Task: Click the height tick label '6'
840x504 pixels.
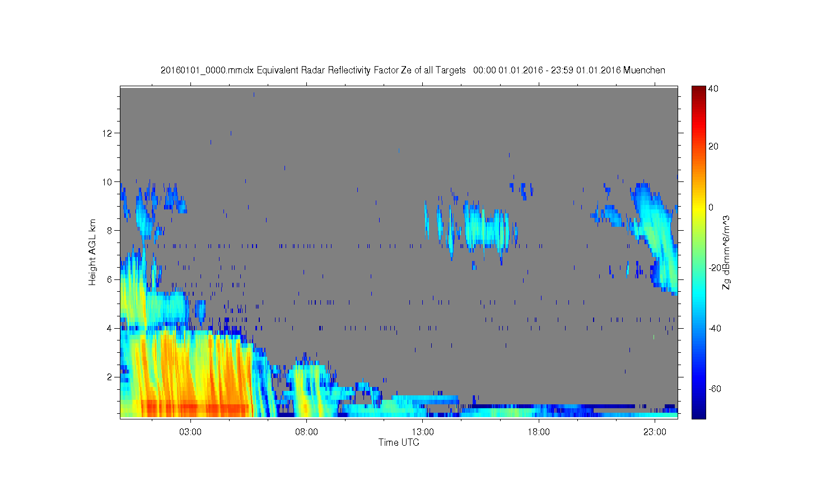Action: click(x=110, y=279)
